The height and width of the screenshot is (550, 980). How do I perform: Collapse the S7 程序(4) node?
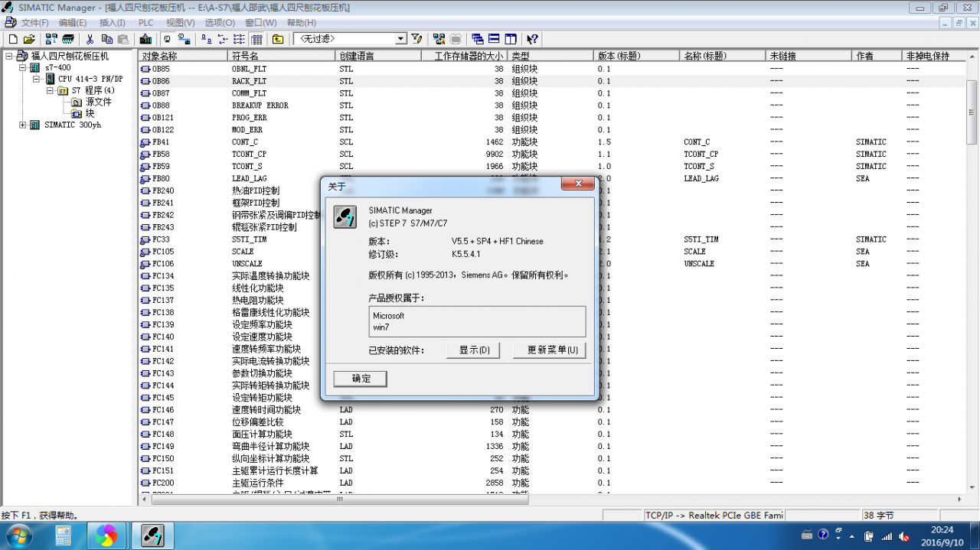50,90
